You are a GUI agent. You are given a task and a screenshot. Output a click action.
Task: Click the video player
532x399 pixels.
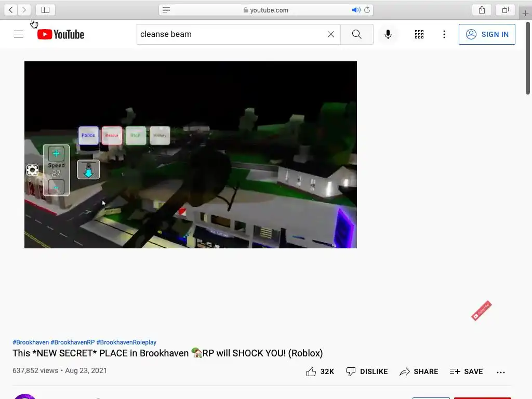click(191, 155)
